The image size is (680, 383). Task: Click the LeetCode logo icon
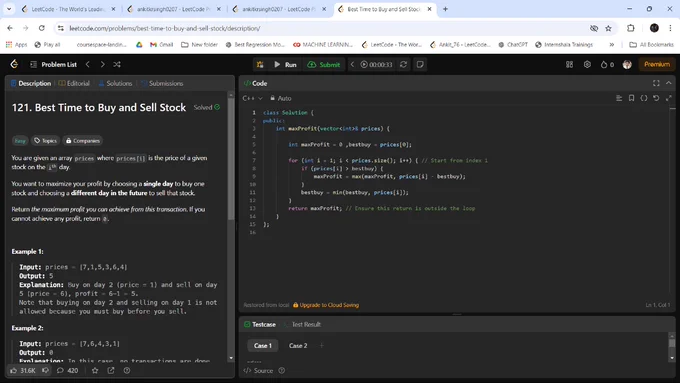(x=14, y=64)
